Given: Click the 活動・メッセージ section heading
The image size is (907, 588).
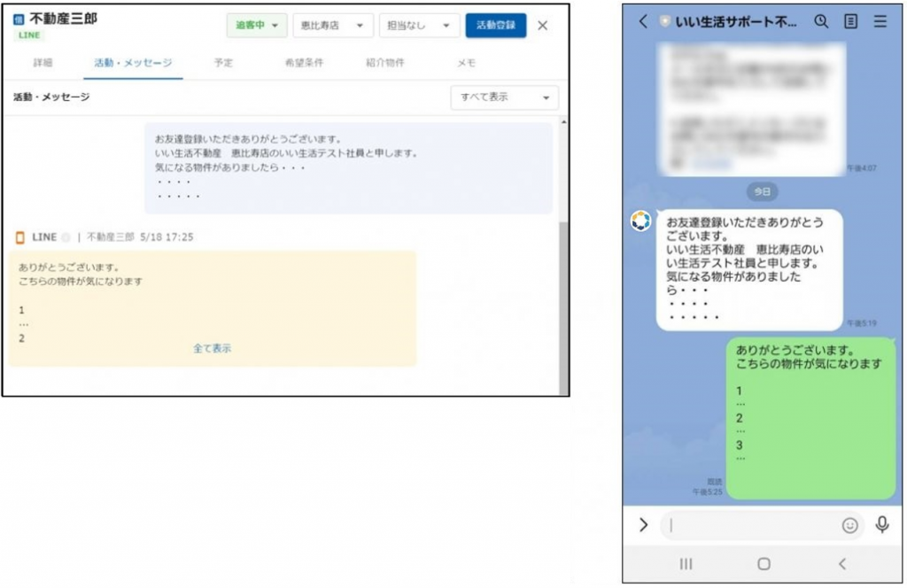Looking at the screenshot, I should pos(51,97).
